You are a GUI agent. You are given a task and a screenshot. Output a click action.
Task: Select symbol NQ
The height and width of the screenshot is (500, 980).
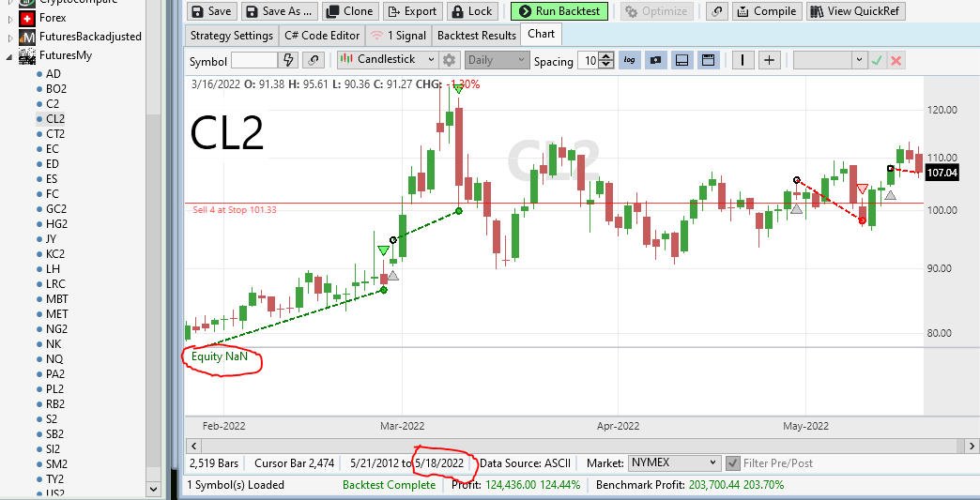pos(54,359)
